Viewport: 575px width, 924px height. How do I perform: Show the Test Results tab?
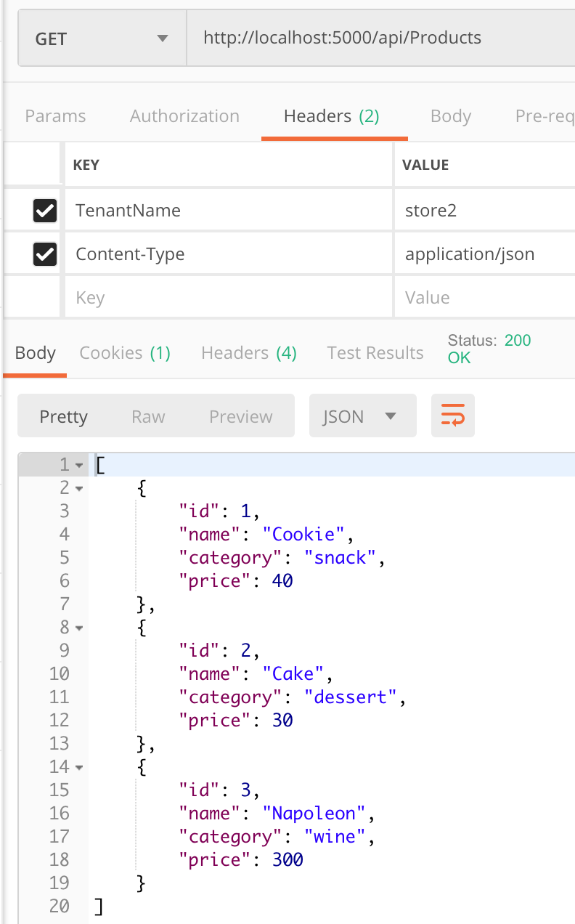click(x=375, y=353)
